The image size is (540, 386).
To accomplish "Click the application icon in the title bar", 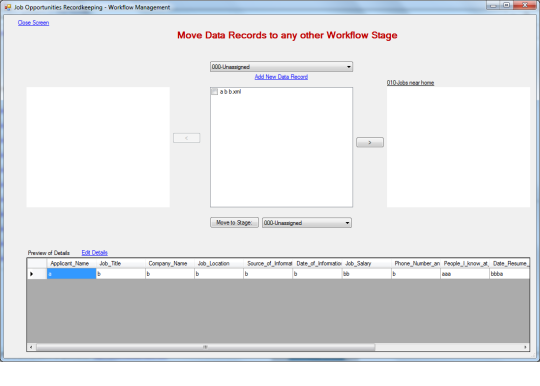I will pyautogui.click(x=8, y=7).
